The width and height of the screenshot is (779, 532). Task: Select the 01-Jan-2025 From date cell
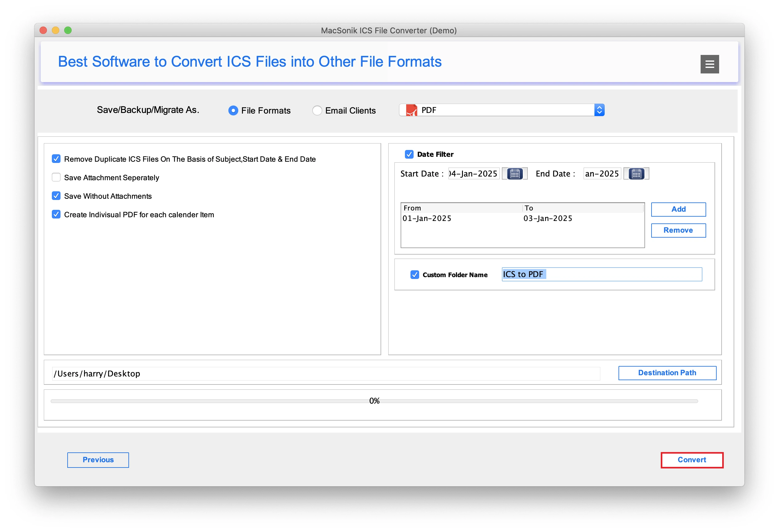tap(461, 218)
